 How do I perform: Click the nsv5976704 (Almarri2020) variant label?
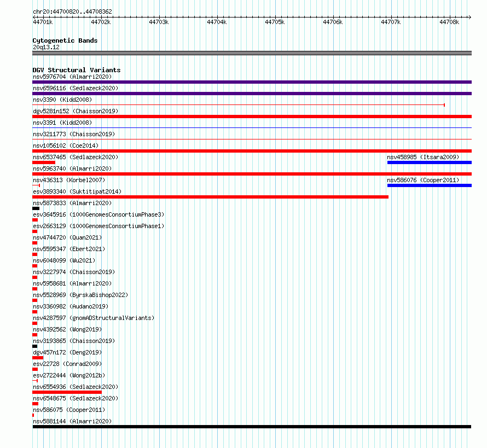point(72,77)
